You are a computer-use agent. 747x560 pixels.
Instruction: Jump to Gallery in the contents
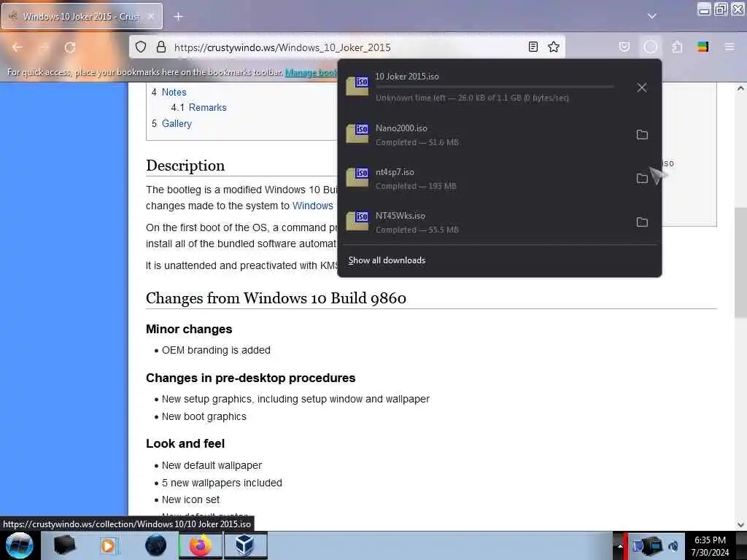click(x=177, y=124)
